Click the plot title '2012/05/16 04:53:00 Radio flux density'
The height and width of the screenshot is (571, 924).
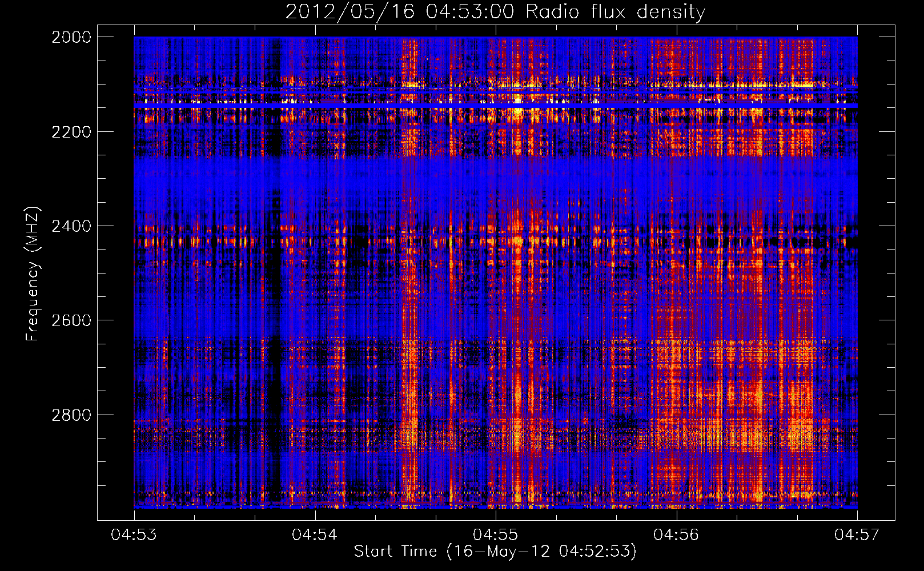pos(496,12)
